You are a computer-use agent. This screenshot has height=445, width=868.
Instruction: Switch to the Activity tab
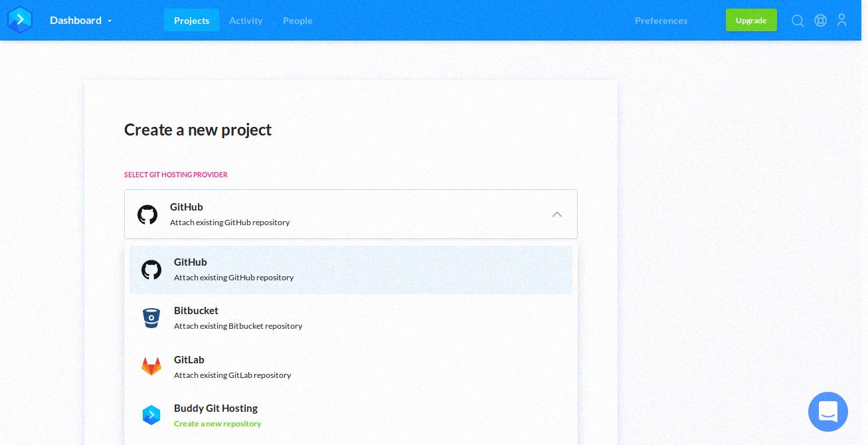[x=246, y=21]
